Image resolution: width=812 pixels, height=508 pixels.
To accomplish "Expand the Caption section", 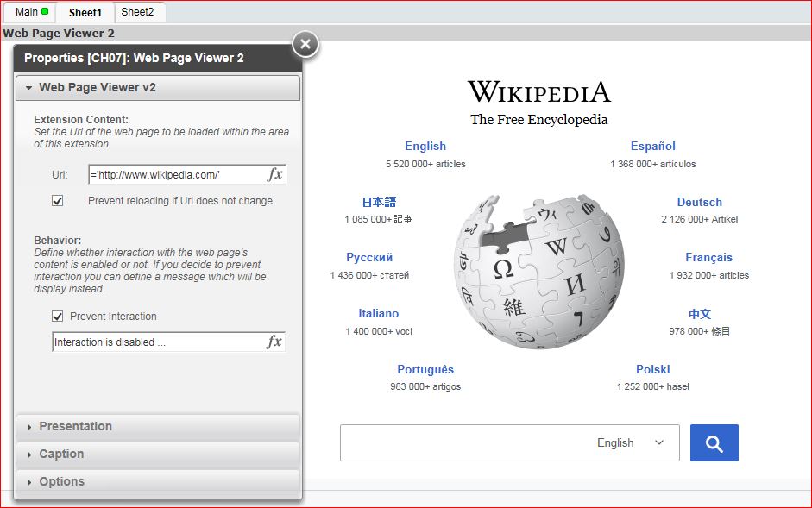I will [x=158, y=454].
